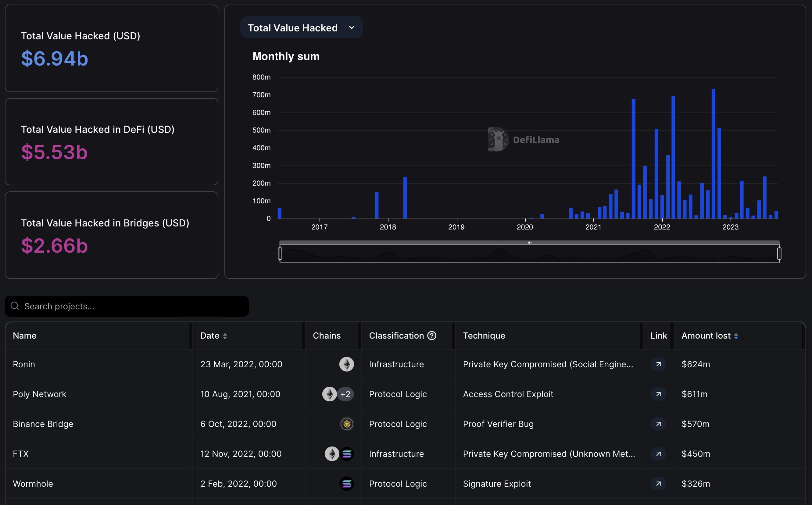Click the Solana chain icon in FTX row

347,454
